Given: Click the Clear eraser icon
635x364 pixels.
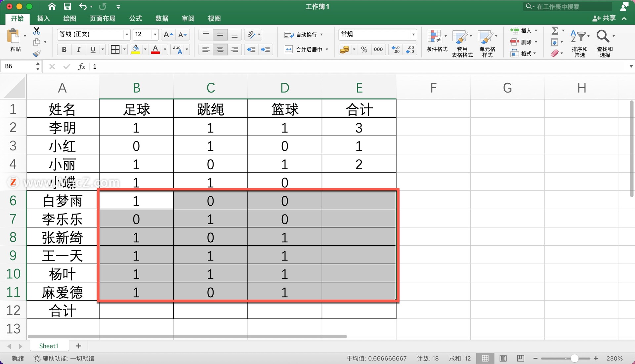Looking at the screenshot, I should point(555,53).
